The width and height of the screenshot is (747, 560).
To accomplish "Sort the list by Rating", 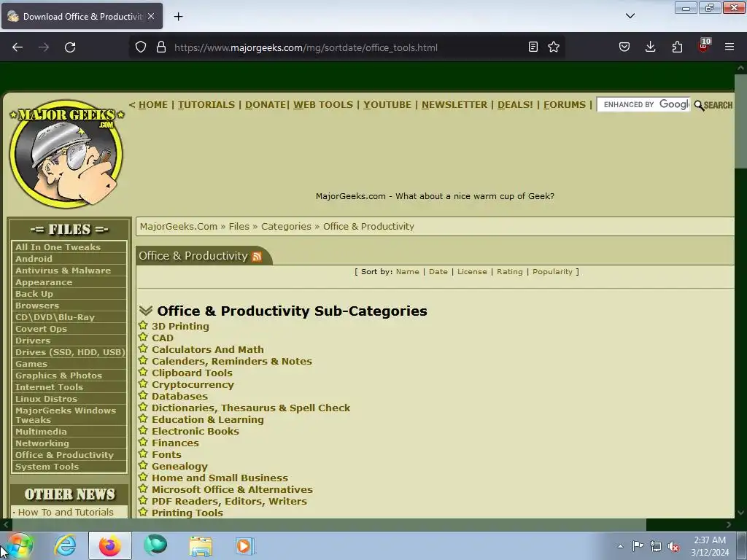I will [x=510, y=271].
